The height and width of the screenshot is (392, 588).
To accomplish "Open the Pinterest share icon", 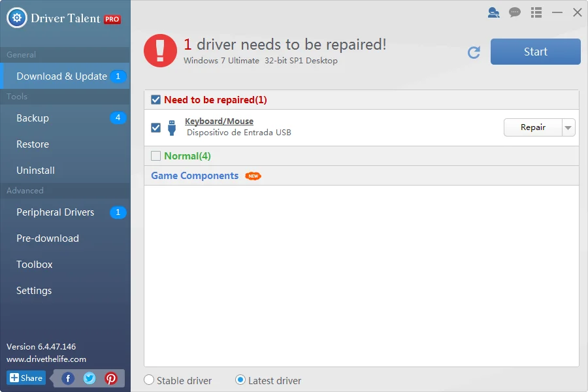I will [x=111, y=378].
